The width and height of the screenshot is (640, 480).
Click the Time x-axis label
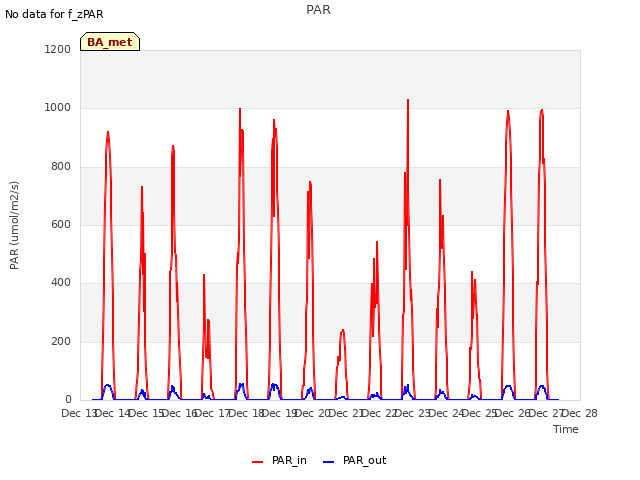[x=565, y=429]
